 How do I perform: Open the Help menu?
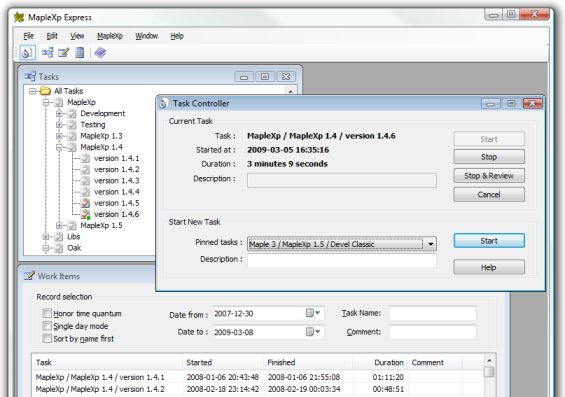click(x=177, y=36)
